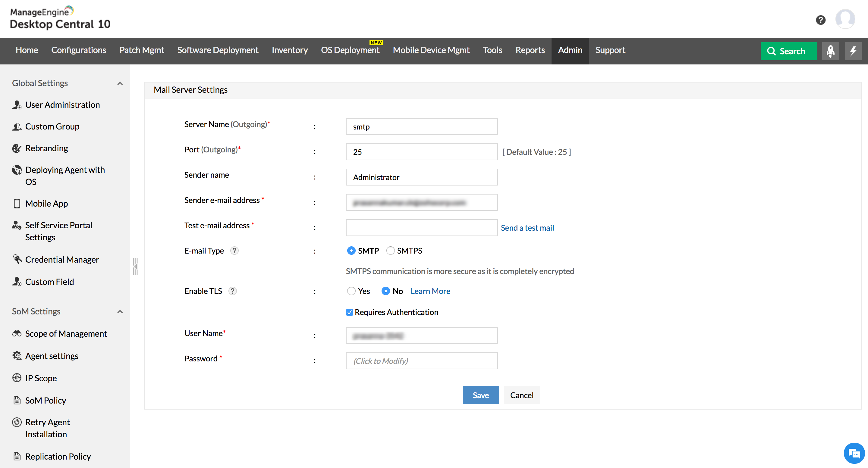The height and width of the screenshot is (468, 868).
Task: Click the Credential Manager key icon
Action: (17, 259)
